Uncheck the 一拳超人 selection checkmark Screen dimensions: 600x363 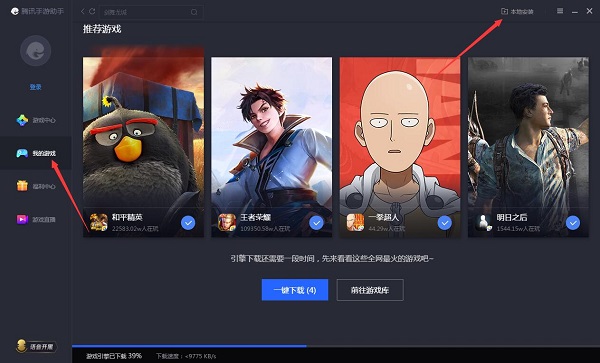(444, 223)
